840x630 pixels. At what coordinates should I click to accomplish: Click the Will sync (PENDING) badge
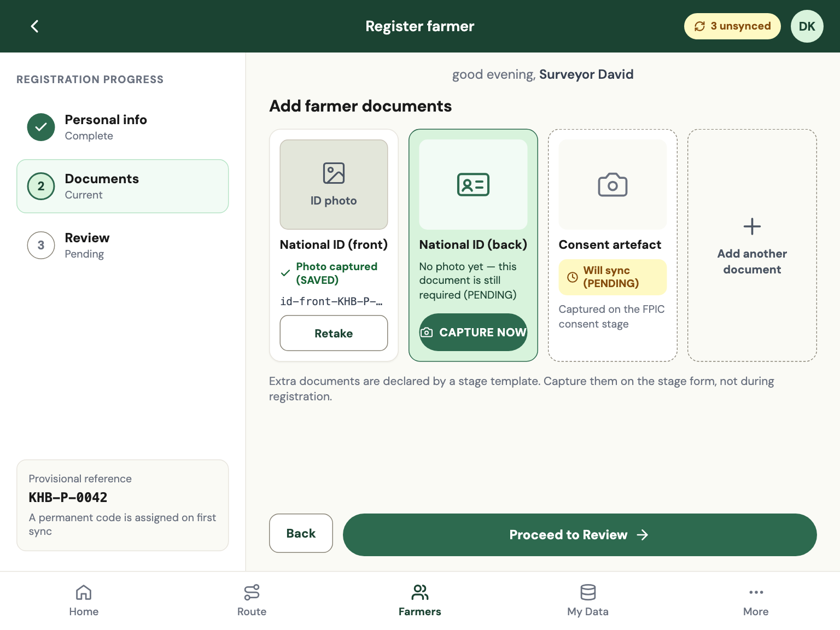point(612,277)
